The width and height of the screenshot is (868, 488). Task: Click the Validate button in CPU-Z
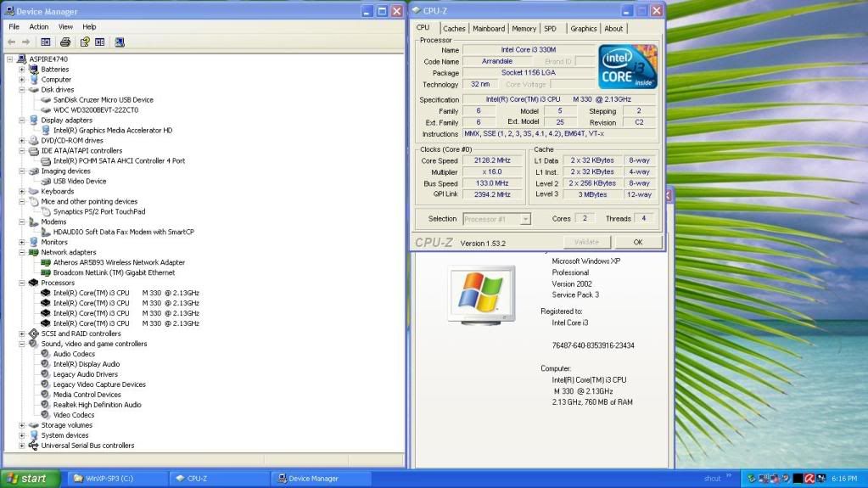pos(587,242)
